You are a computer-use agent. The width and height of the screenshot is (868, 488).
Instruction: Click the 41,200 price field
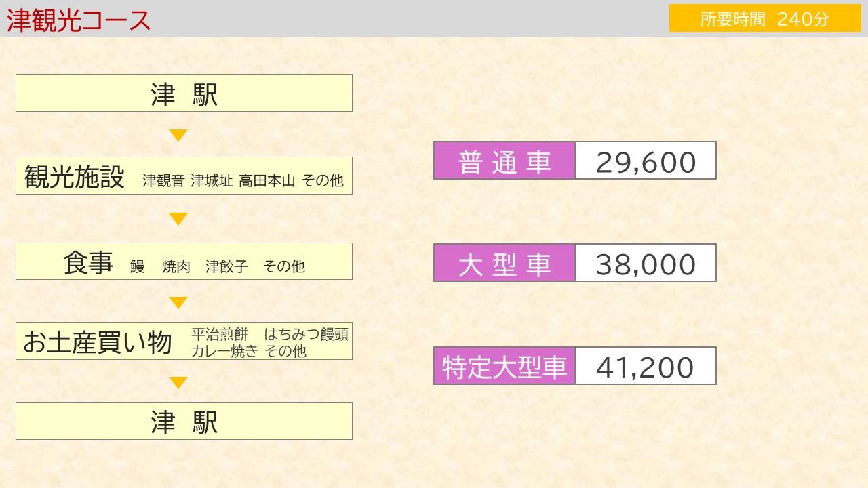click(x=646, y=366)
